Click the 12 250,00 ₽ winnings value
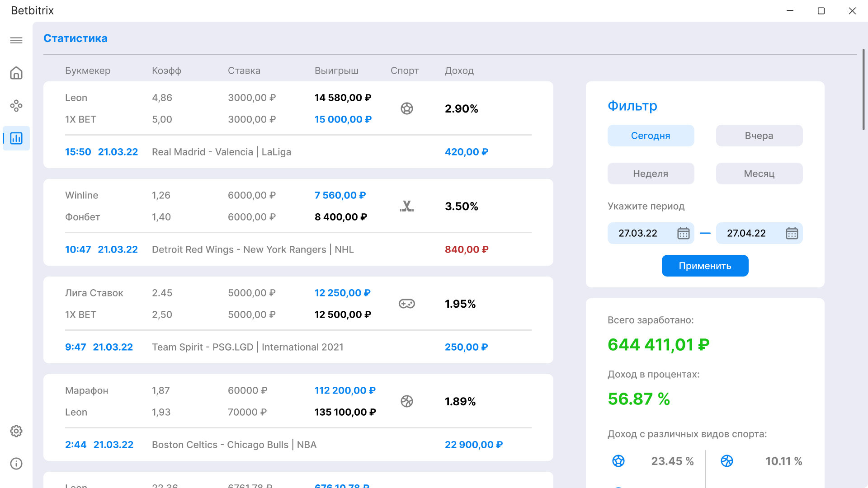 pyautogui.click(x=343, y=293)
